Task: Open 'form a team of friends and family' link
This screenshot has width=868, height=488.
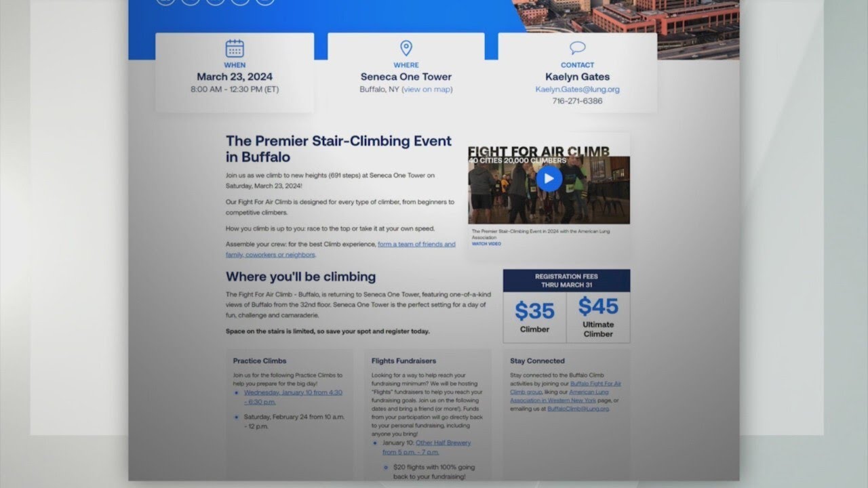Action: pyautogui.click(x=340, y=249)
